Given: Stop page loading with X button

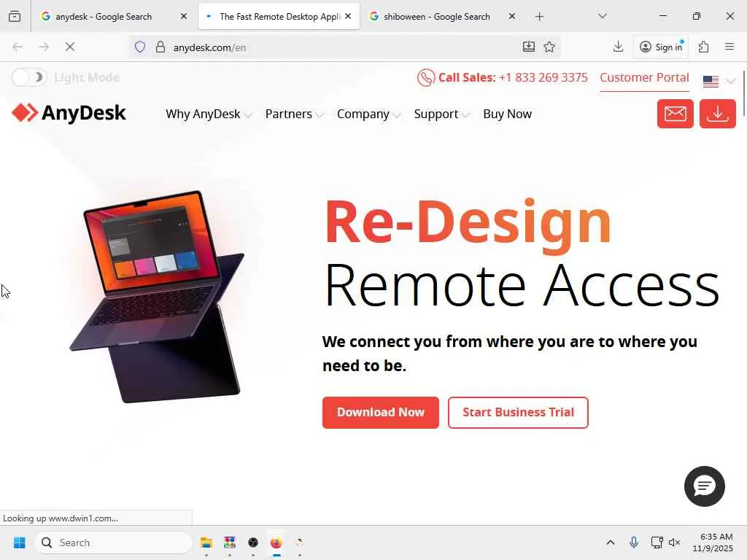Looking at the screenshot, I should pos(70,47).
